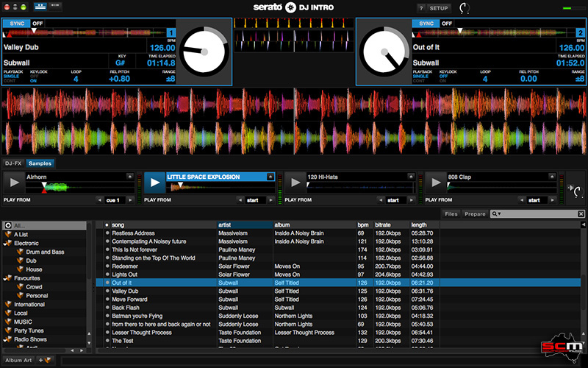Select the second display mode icon
588x368 pixels.
(54, 7)
